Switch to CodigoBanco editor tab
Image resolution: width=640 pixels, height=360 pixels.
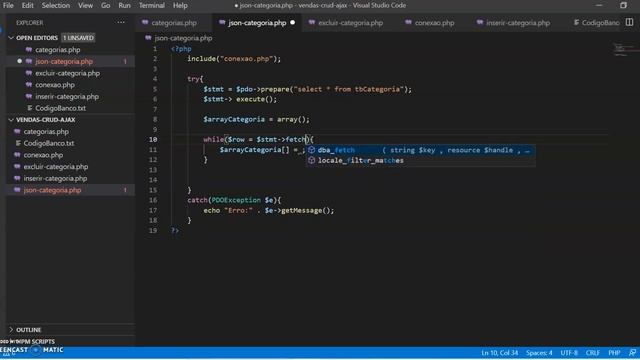[596, 23]
